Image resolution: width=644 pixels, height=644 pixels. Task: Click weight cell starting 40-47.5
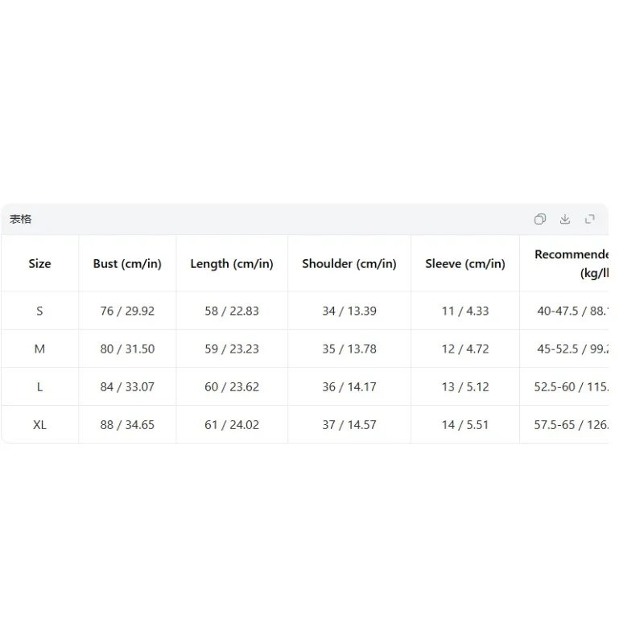point(572,311)
